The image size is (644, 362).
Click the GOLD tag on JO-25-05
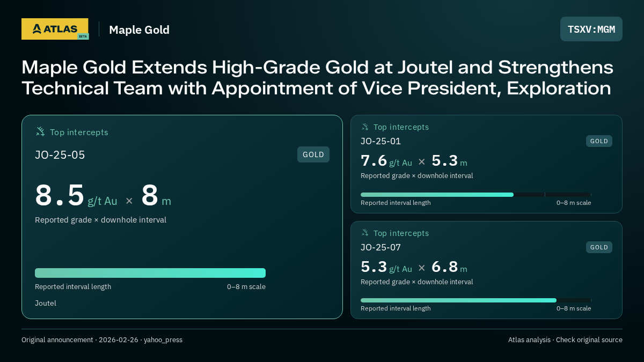[313, 154]
